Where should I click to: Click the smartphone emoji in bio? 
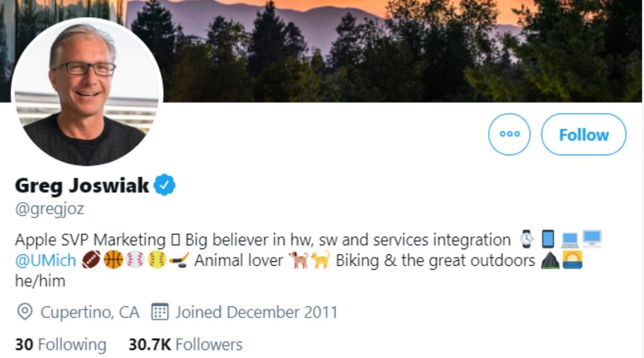pos(547,239)
